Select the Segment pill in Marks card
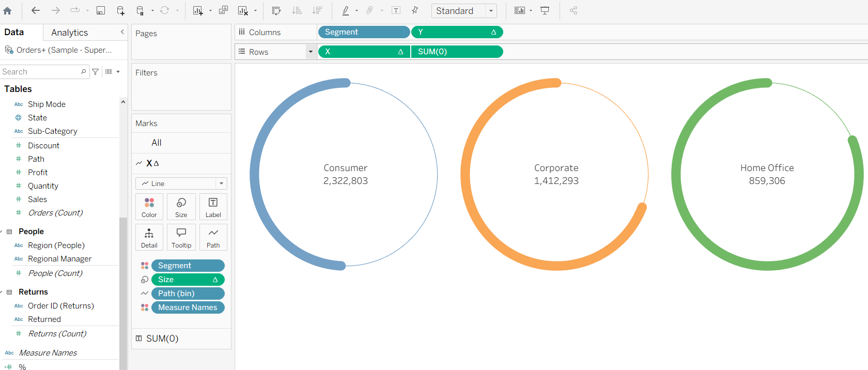 [188, 266]
